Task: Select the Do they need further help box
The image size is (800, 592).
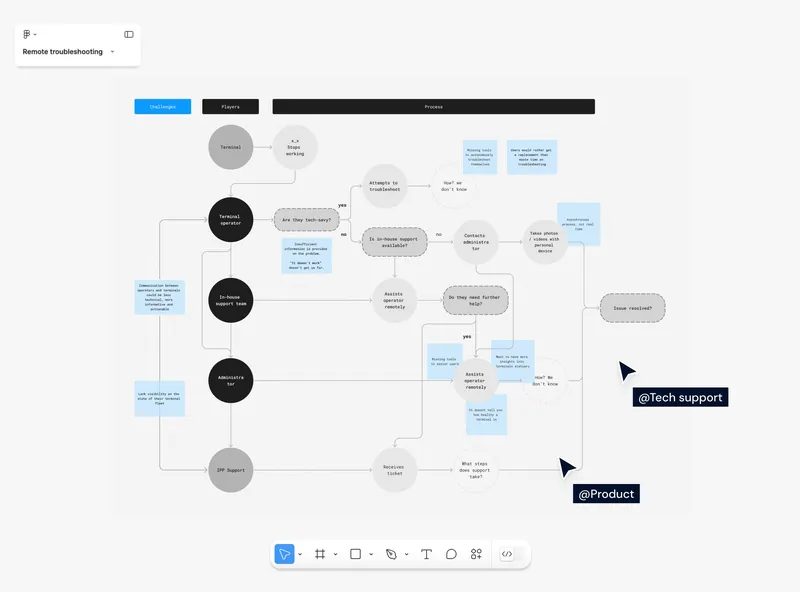Action: 476,300
